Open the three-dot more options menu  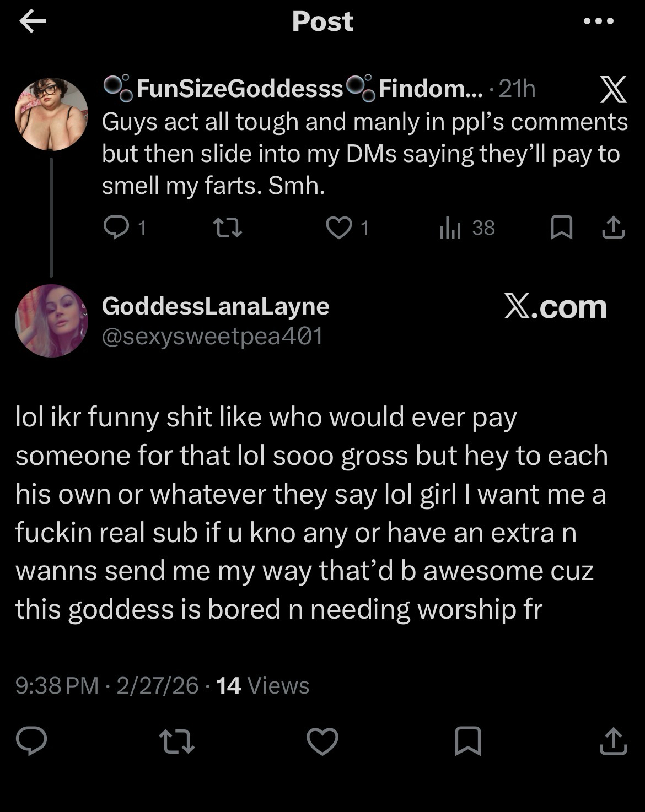(x=598, y=21)
